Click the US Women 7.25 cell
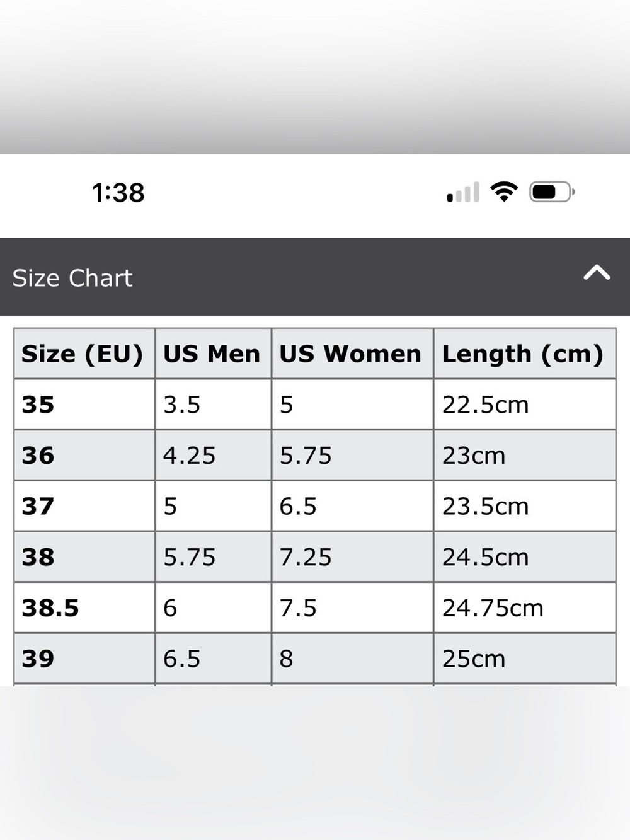Image resolution: width=630 pixels, height=840 pixels. [x=352, y=557]
